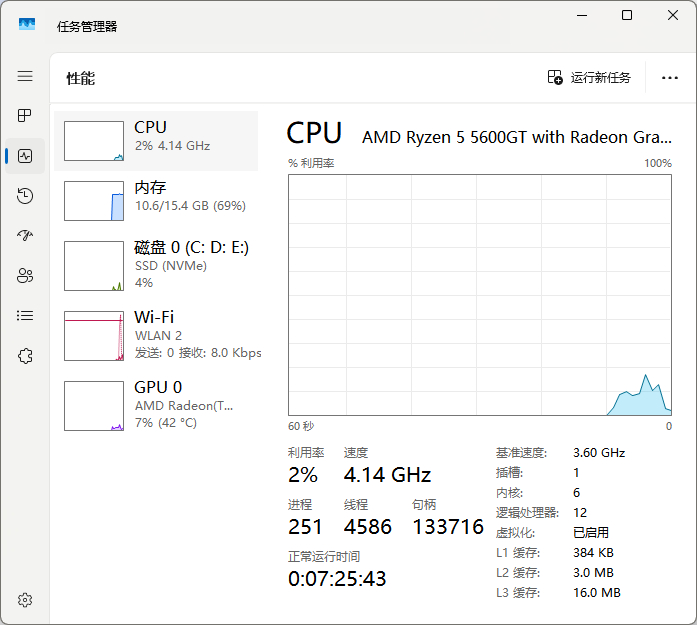This screenshot has height=625, width=697.
Task: Open the Users page icon
Action: point(25,276)
